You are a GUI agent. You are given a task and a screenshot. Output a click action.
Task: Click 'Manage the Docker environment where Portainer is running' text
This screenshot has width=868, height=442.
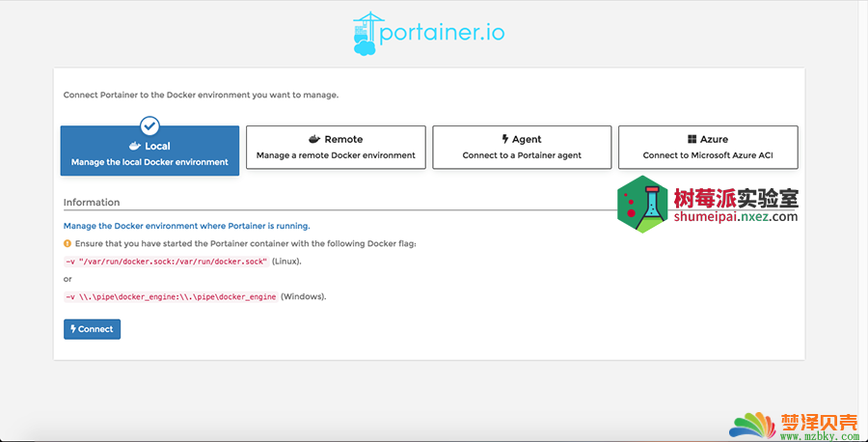[x=186, y=226]
